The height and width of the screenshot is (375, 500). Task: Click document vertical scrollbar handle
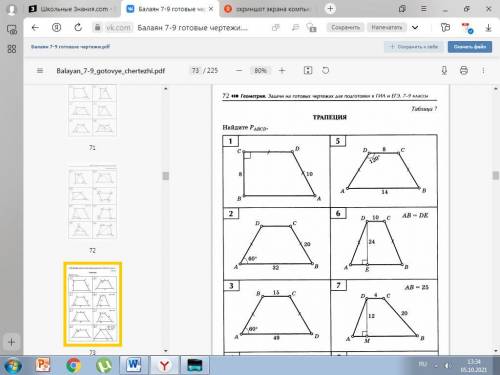click(495, 175)
